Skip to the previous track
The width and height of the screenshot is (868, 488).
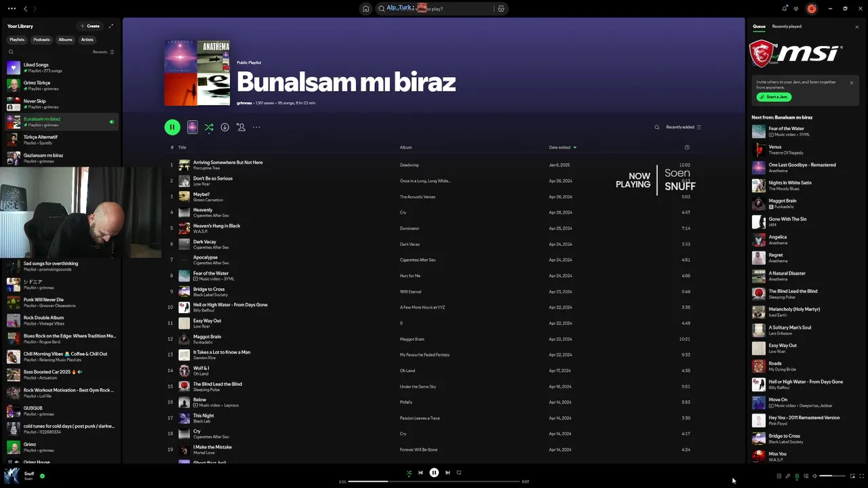pyautogui.click(x=420, y=472)
